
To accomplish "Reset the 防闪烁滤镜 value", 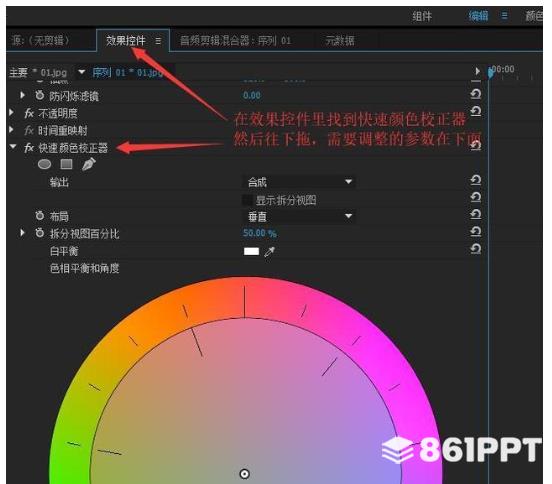I will coord(476,94).
